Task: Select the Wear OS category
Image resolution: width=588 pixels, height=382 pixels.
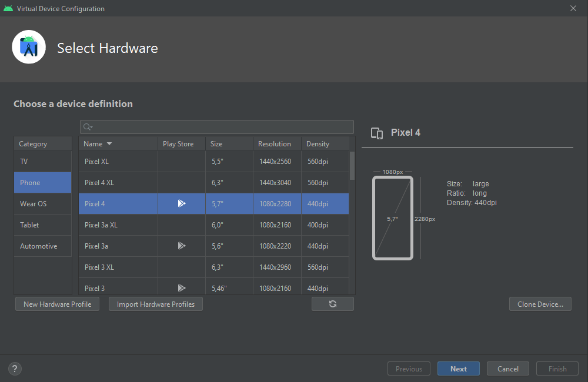Action: point(43,203)
